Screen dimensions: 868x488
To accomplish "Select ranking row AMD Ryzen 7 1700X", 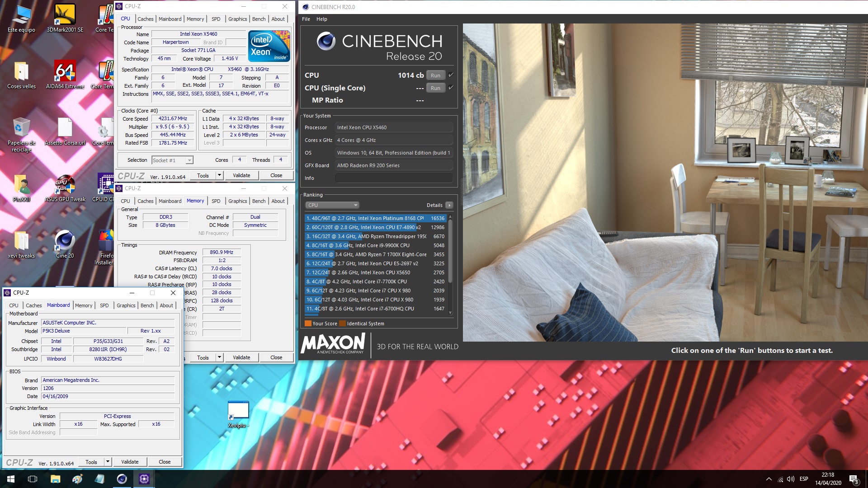I will click(x=376, y=254).
